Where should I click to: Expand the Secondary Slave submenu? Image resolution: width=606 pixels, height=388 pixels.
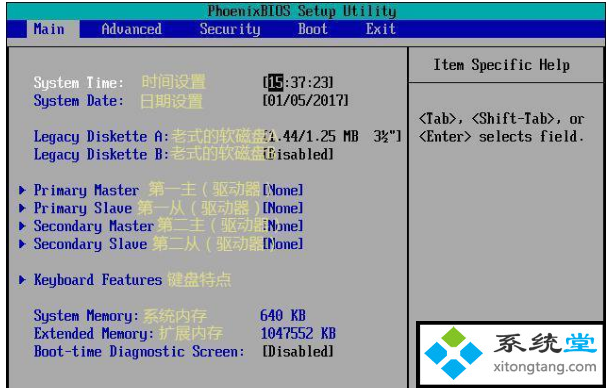pyautogui.click(x=90, y=244)
